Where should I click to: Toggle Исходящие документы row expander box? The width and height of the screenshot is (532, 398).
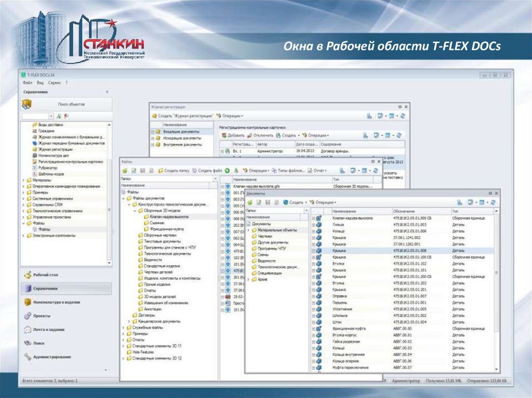pos(153,139)
